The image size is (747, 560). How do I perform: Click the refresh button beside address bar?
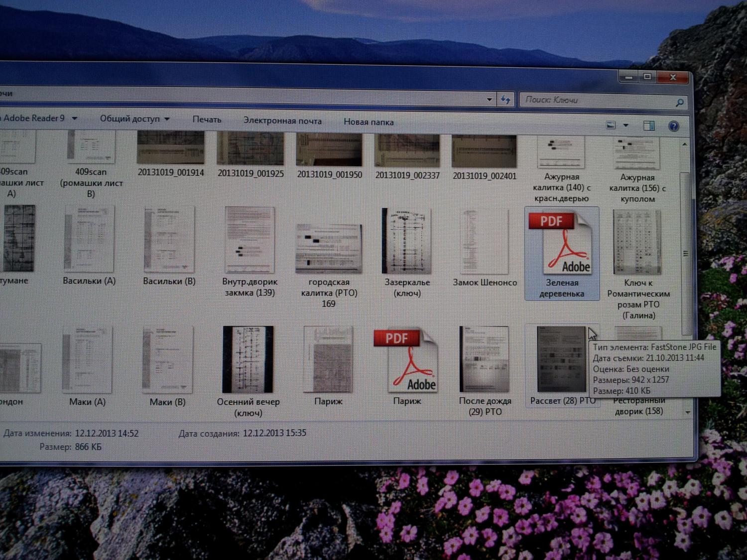(505, 100)
